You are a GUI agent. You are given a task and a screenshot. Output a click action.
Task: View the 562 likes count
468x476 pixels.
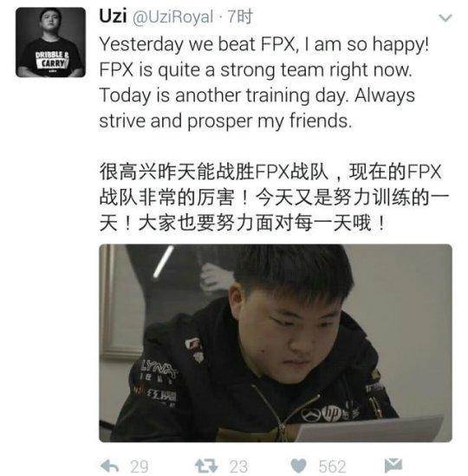coord(332,466)
